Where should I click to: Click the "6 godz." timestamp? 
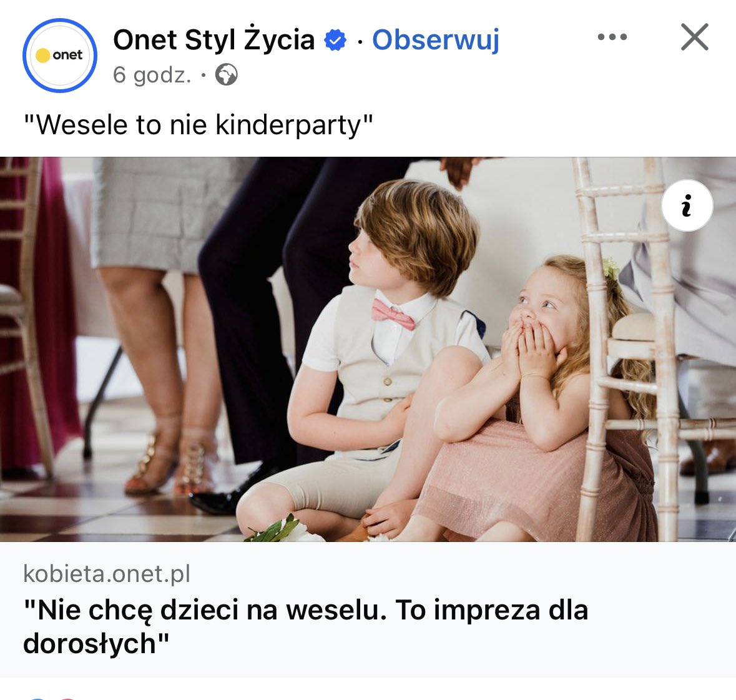point(152,75)
